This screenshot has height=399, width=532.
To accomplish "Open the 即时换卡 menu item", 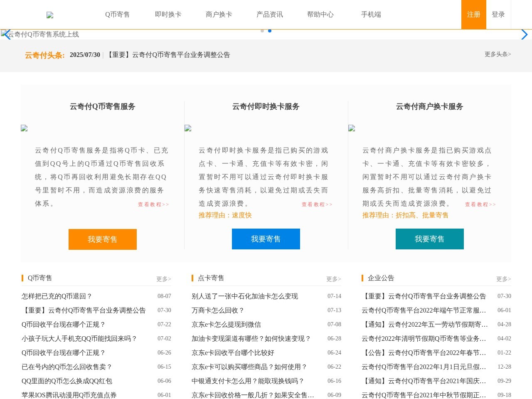I will coord(168,14).
